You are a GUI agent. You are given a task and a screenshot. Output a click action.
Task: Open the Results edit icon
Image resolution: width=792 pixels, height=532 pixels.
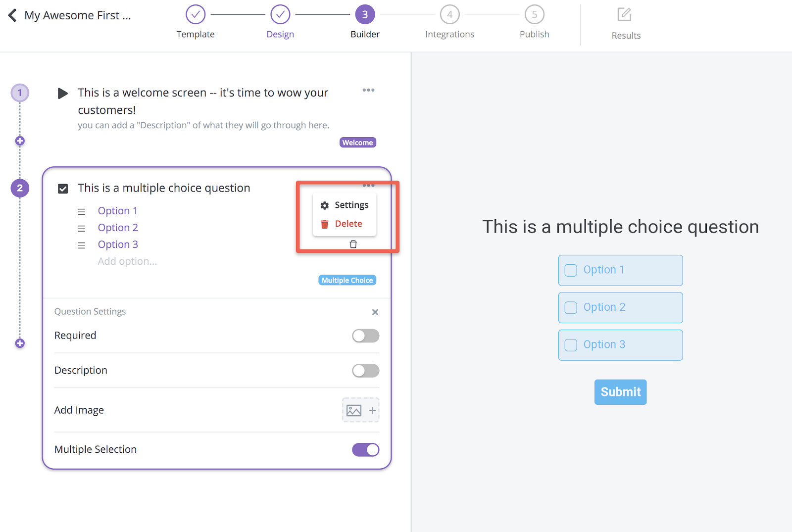[624, 14]
